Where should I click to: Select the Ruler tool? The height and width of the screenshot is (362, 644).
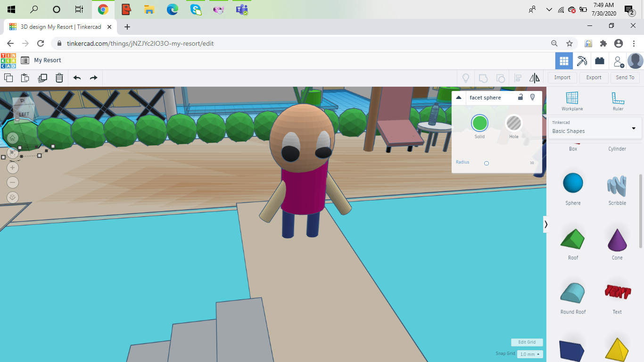(x=618, y=101)
